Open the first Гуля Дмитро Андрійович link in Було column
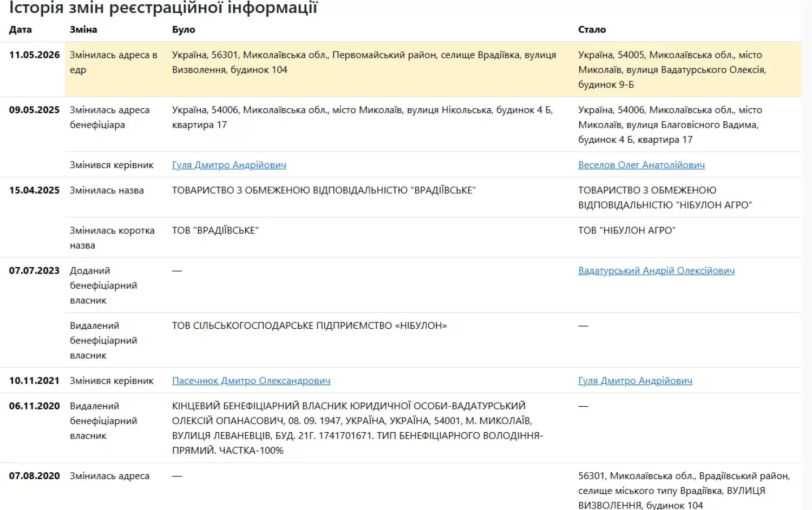Viewport: 812px width, 510px height. [x=229, y=165]
